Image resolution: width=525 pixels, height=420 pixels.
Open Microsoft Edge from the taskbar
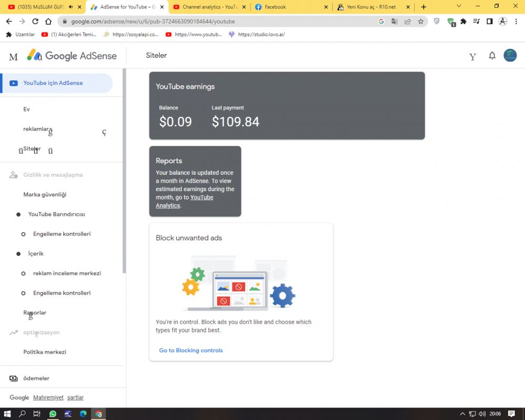click(83, 414)
